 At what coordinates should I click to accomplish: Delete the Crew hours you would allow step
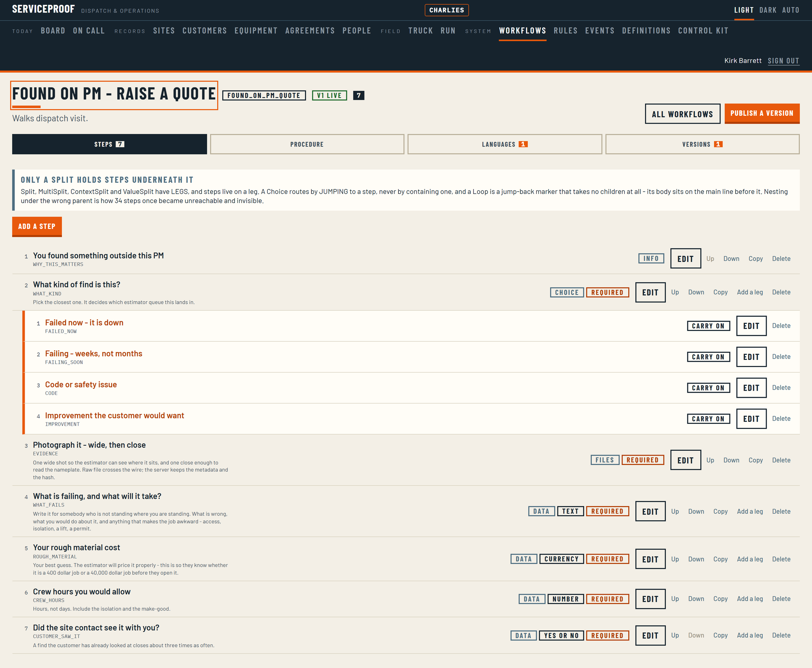pos(781,599)
